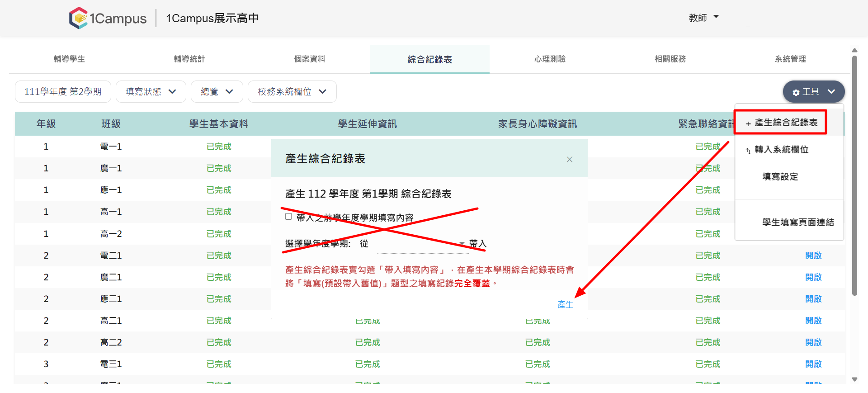The image size is (868, 393).
Task: Switch to the 輔導學生 tab
Action: click(69, 59)
